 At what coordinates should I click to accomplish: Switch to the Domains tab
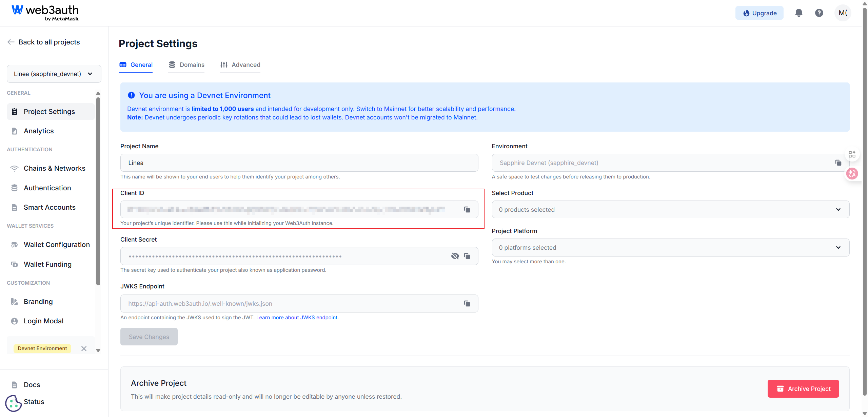(192, 64)
